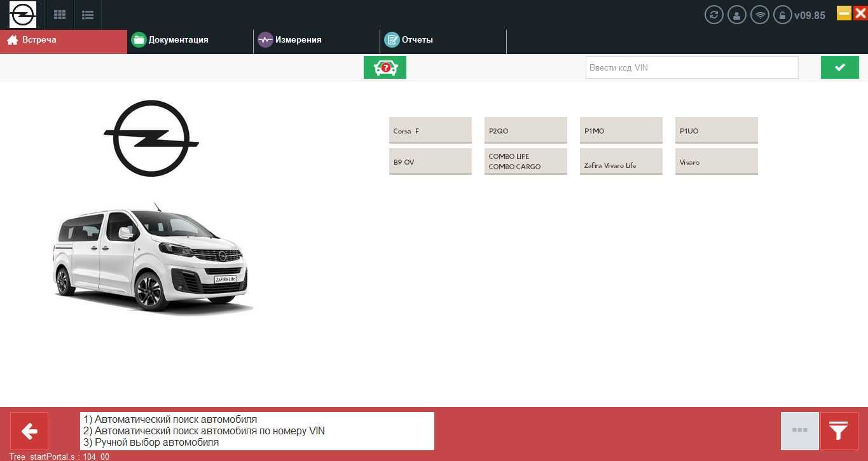Select the Vivaro vehicle model
The width and height of the screenshot is (868, 461).
click(717, 162)
